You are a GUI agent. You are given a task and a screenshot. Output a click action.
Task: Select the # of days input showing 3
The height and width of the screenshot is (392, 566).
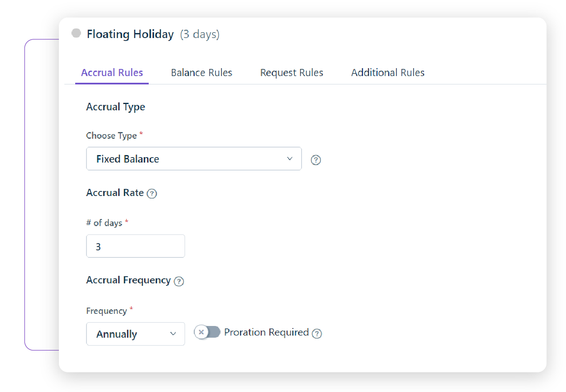pyautogui.click(x=135, y=246)
